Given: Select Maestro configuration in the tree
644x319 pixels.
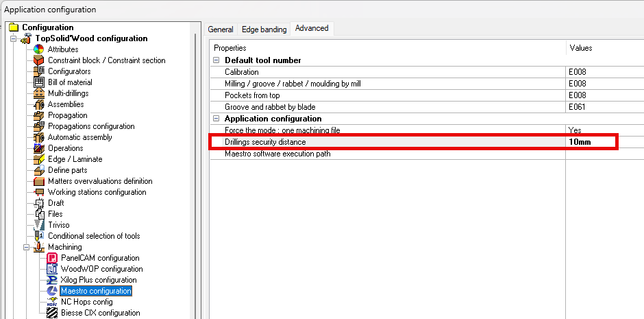Looking at the screenshot, I should 96,291.
